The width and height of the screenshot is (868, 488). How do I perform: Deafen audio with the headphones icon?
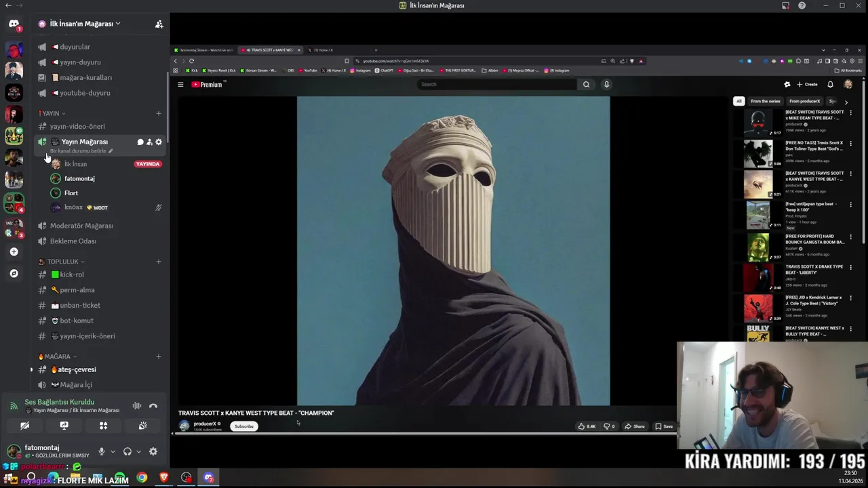click(x=127, y=451)
